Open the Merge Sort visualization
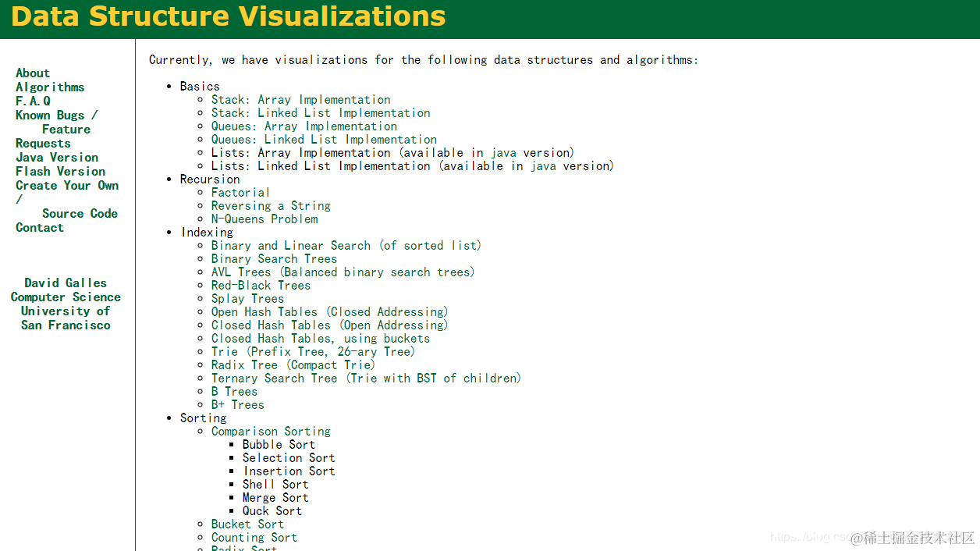This screenshot has width=980, height=551. click(x=275, y=498)
